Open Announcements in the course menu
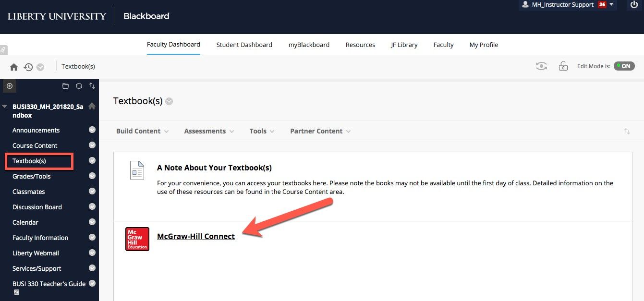The height and width of the screenshot is (301, 644). click(36, 130)
